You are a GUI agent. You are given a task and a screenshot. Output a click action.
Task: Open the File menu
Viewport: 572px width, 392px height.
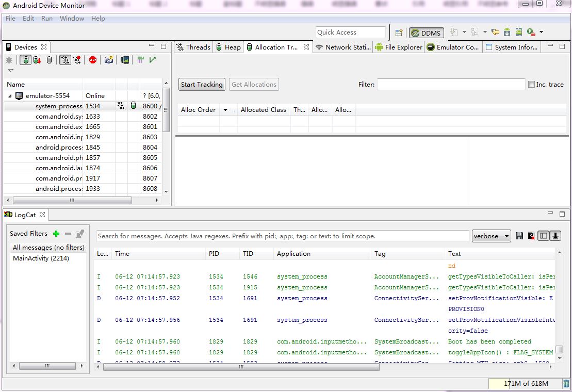click(11, 18)
